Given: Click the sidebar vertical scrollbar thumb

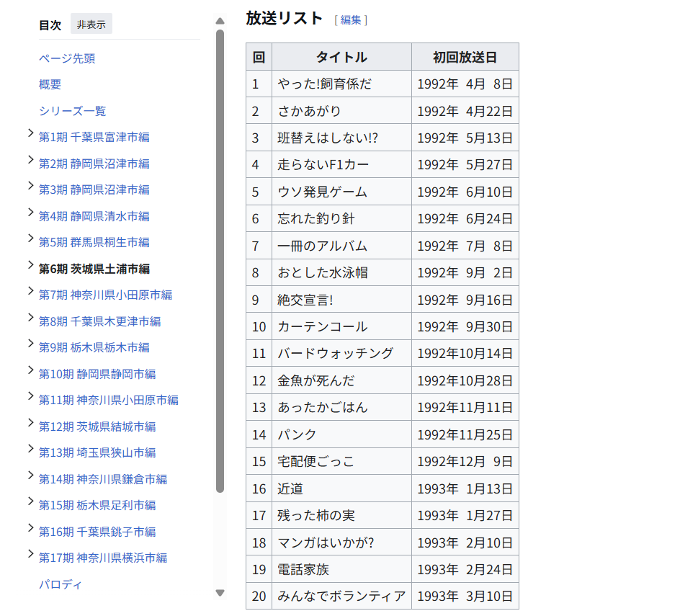Looking at the screenshot, I should [220, 259].
